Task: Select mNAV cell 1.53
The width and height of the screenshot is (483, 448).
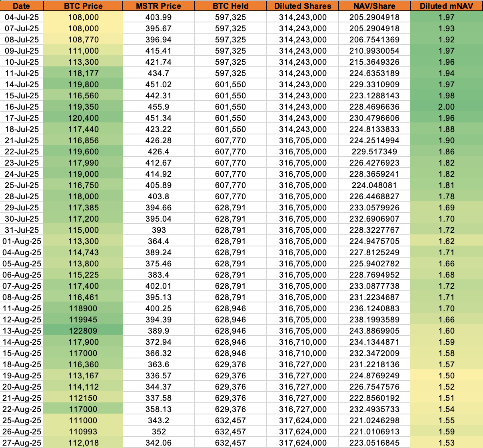Action: [x=447, y=443]
